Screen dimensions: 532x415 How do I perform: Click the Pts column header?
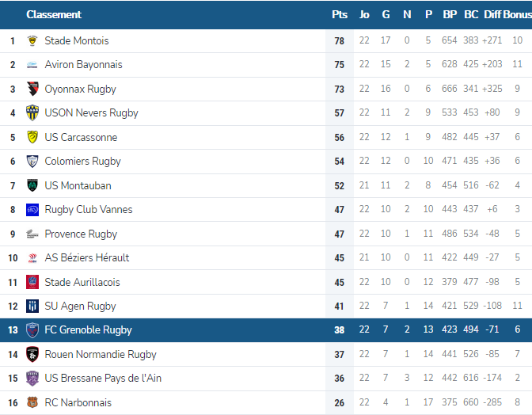340,14
